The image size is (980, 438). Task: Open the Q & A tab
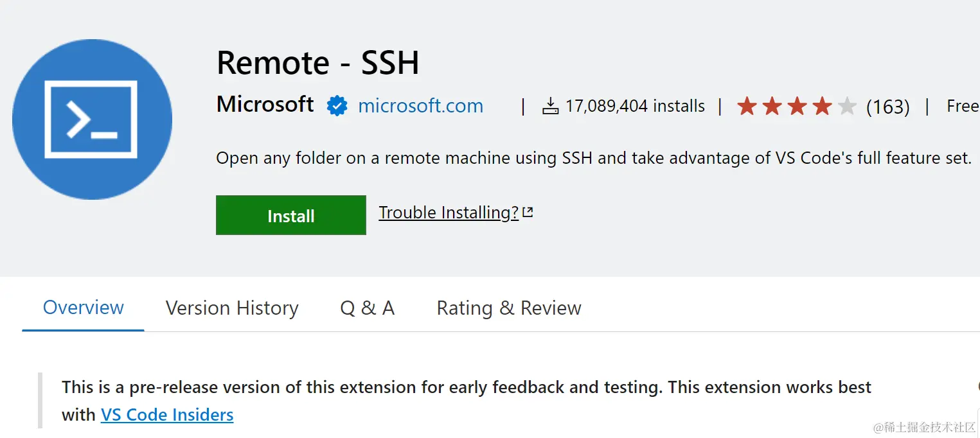click(x=367, y=308)
